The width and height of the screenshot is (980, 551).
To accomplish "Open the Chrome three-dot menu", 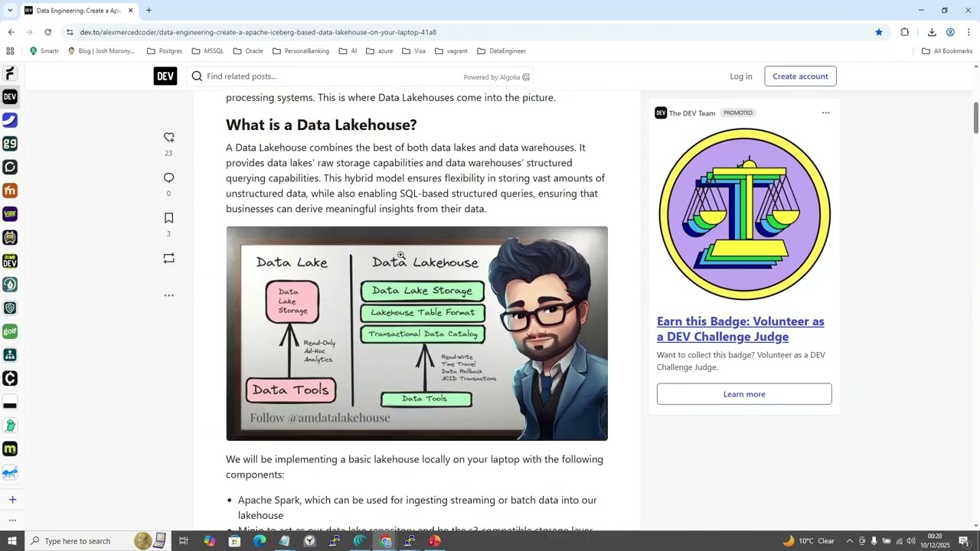I will (x=969, y=32).
